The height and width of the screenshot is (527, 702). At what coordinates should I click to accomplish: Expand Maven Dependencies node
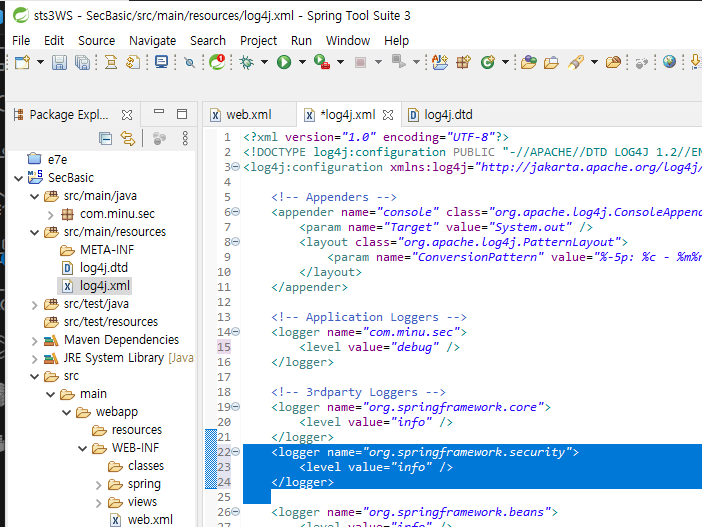[x=34, y=341]
